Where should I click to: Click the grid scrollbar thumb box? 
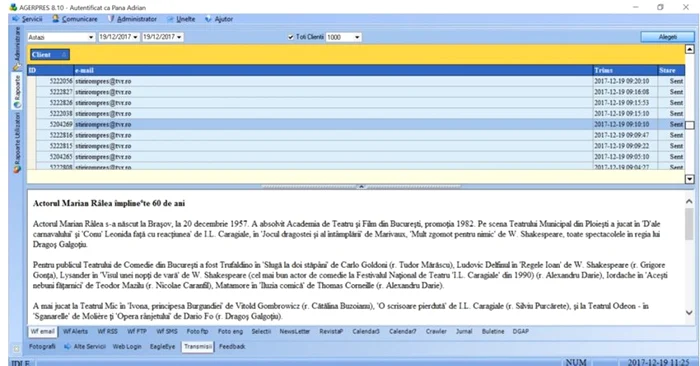690,125
